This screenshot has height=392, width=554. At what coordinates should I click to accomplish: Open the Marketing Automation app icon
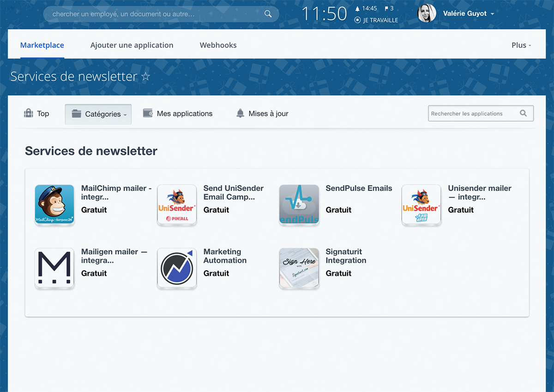[x=177, y=268]
